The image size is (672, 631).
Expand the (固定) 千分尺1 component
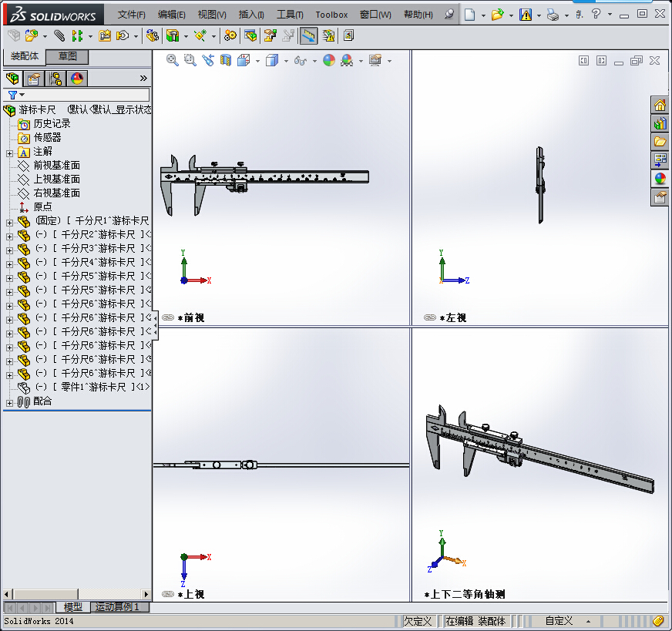click(x=9, y=223)
